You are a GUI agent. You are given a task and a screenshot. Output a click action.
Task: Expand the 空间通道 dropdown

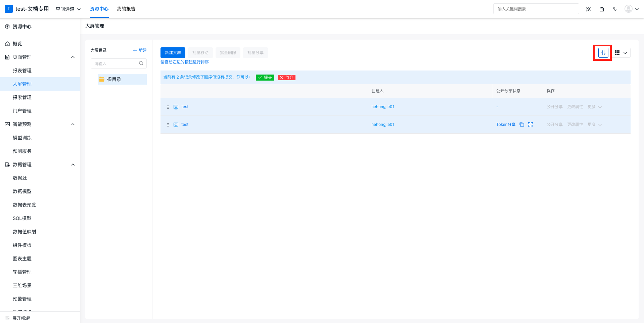pyautogui.click(x=68, y=9)
